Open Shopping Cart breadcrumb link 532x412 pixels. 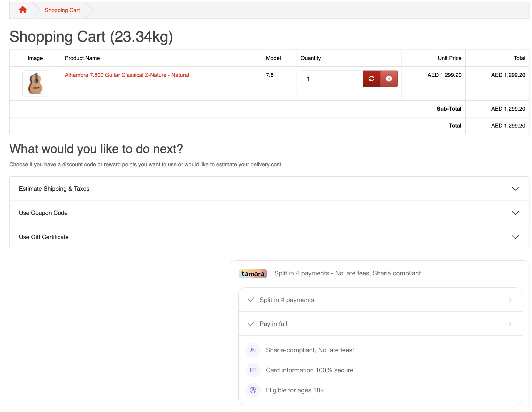point(62,10)
